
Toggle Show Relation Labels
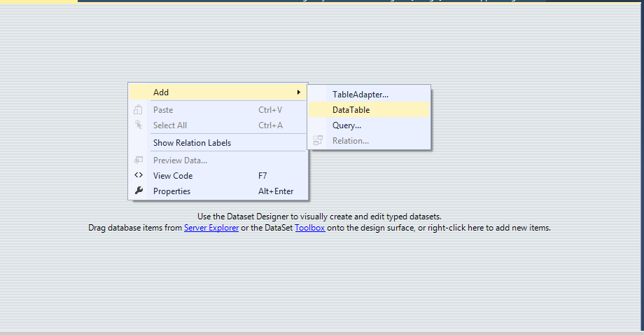pyautogui.click(x=192, y=143)
